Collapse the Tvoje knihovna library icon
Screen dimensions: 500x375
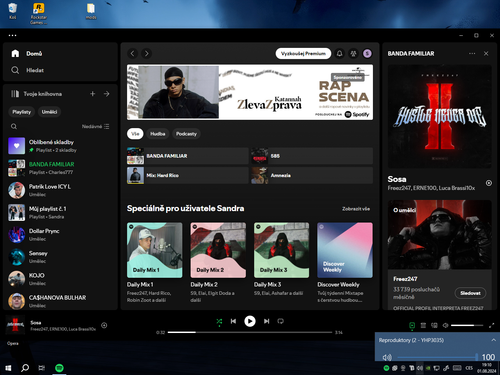click(15, 94)
